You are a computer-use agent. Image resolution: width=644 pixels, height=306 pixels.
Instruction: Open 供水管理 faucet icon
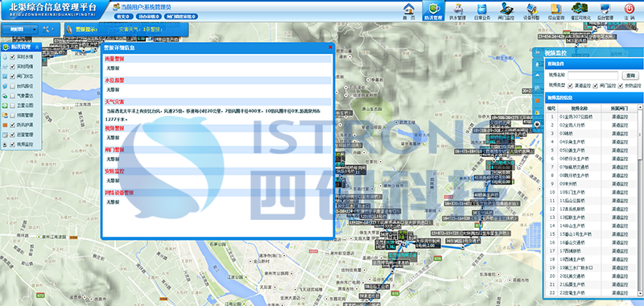[457, 9]
